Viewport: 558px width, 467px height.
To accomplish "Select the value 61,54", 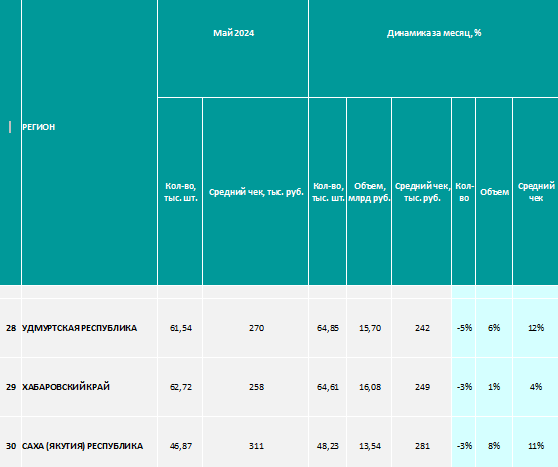I will pyautogui.click(x=180, y=328).
